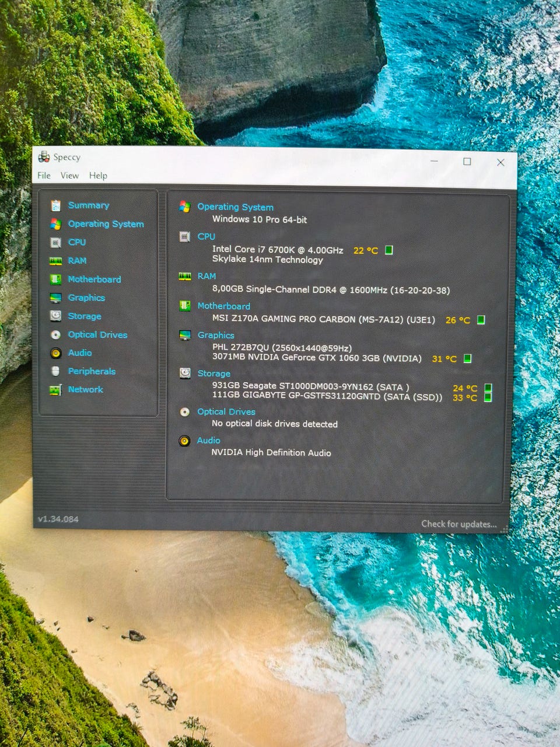
Task: Click the Check for updates link
Action: (x=459, y=524)
